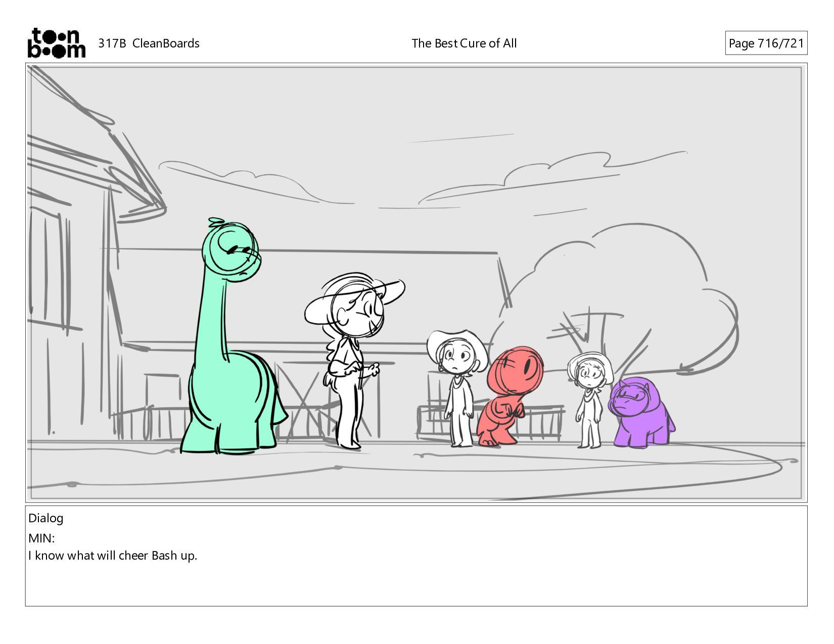
Task: Click the 'Dialog' caption label
Action: tap(46, 518)
